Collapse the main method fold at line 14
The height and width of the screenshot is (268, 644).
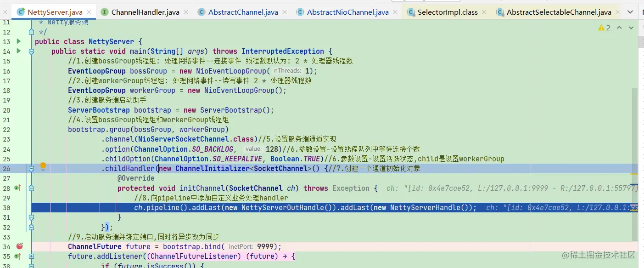(x=31, y=51)
